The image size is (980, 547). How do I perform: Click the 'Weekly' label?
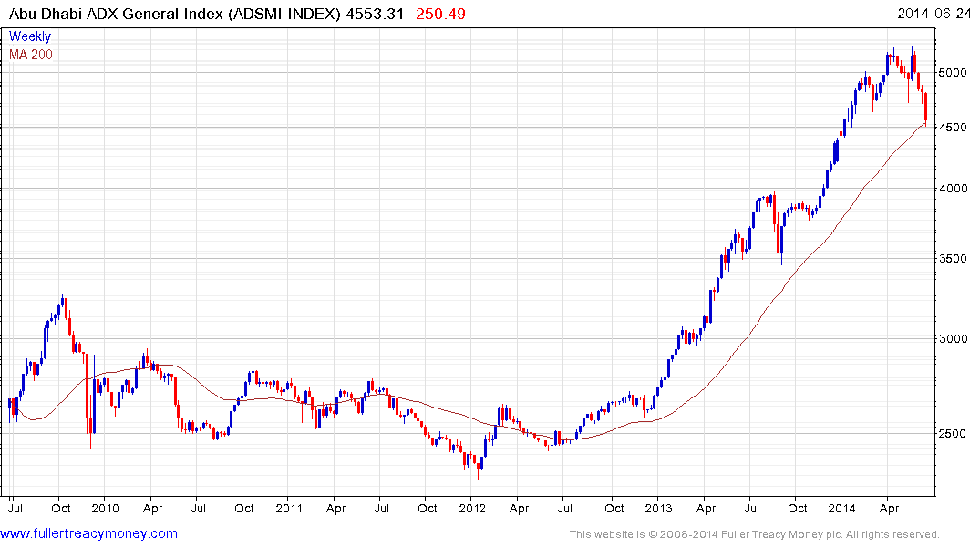30,36
